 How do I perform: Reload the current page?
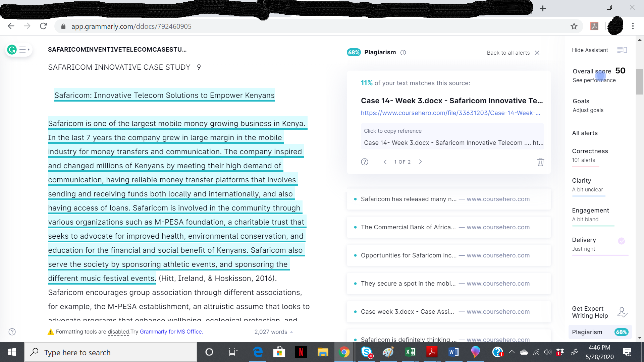pos(43,26)
